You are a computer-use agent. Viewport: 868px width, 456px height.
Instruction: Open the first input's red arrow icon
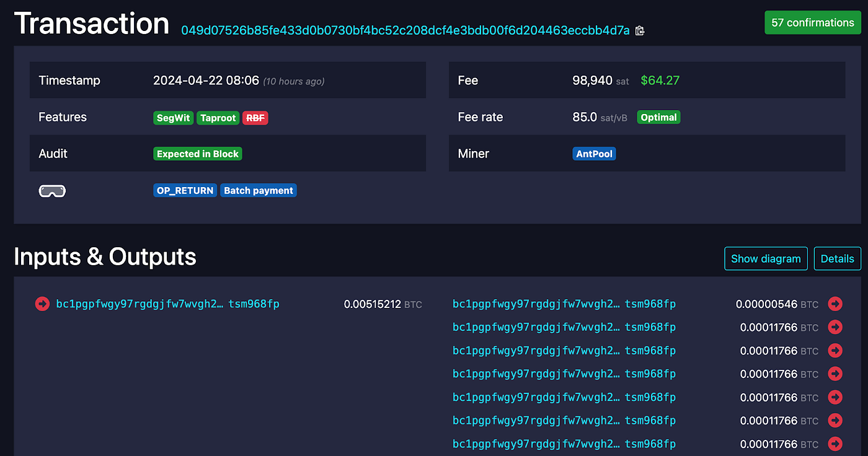(42, 304)
